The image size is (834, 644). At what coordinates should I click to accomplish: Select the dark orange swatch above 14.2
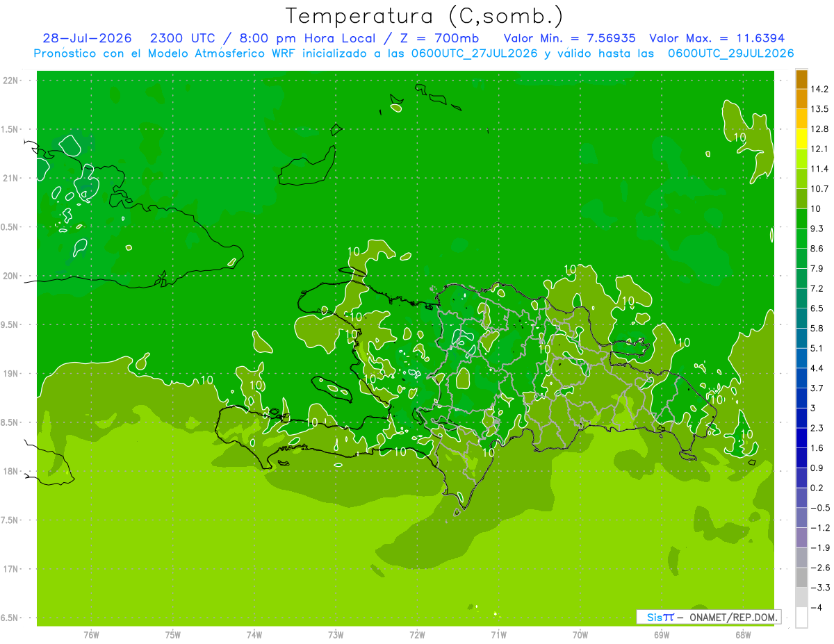(801, 79)
